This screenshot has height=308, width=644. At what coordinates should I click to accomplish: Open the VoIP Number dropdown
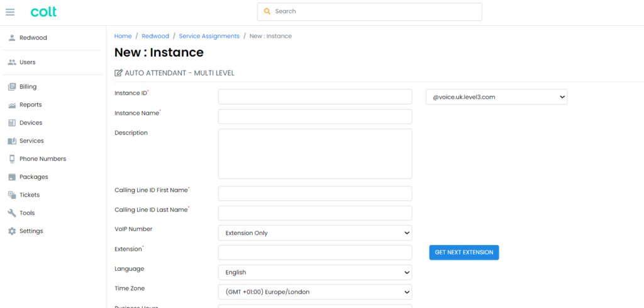click(x=315, y=233)
